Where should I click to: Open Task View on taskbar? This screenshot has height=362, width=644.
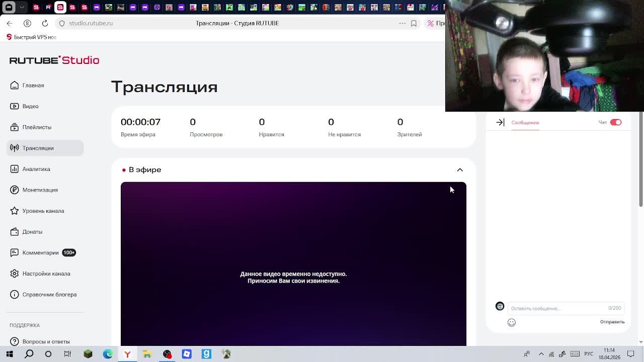click(67, 354)
